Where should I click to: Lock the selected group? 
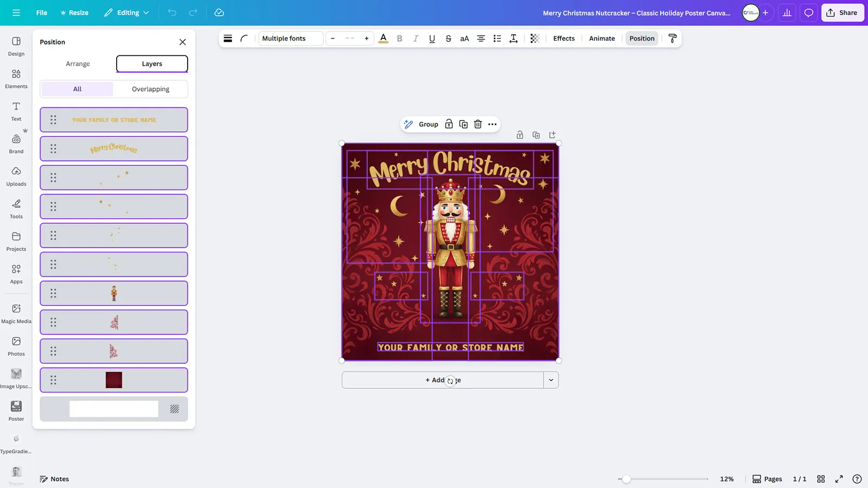[449, 124]
